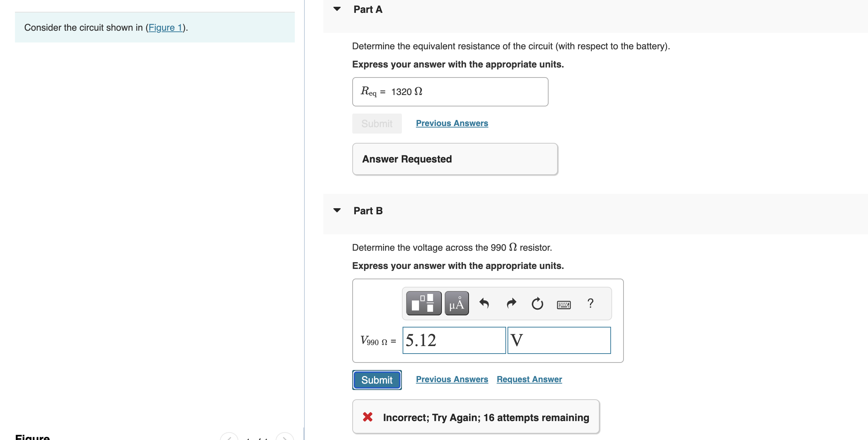Open help question mark icon

590,303
